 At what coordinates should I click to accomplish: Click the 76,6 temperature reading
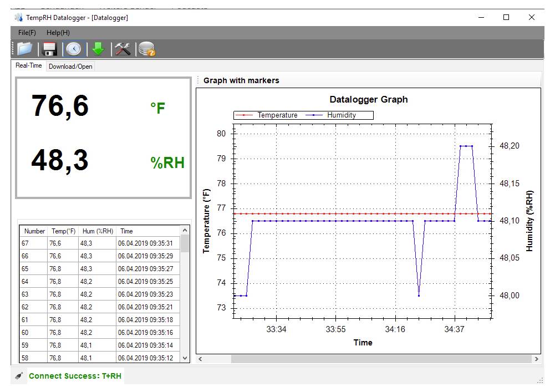click(60, 106)
